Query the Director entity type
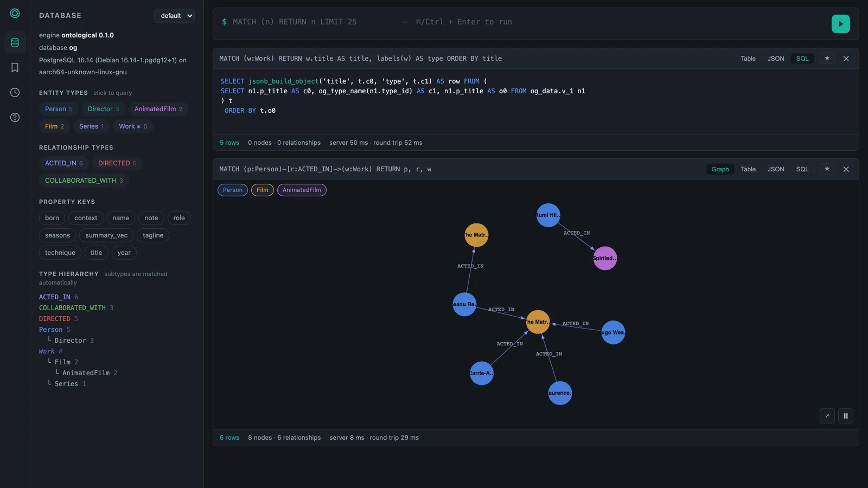 (x=103, y=109)
